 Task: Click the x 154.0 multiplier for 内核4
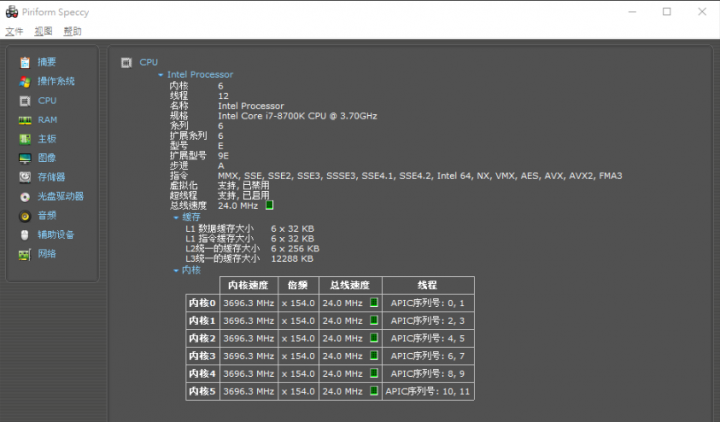(298, 374)
